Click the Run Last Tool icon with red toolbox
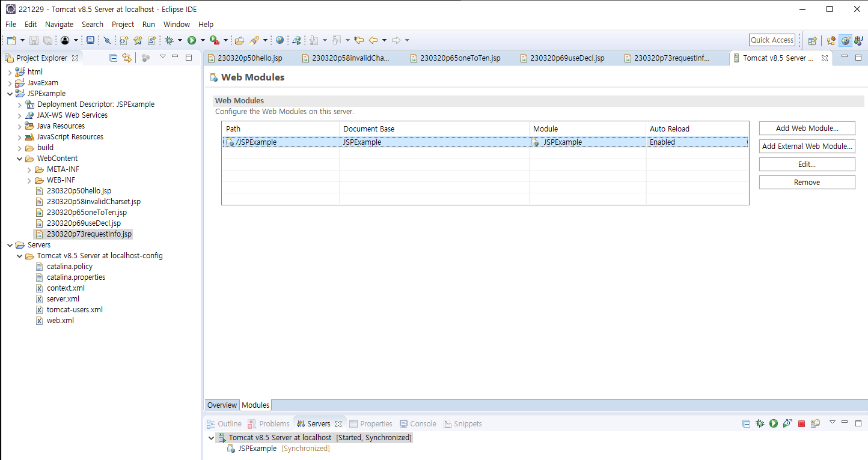The width and height of the screenshot is (868, 460). pyautogui.click(x=214, y=40)
